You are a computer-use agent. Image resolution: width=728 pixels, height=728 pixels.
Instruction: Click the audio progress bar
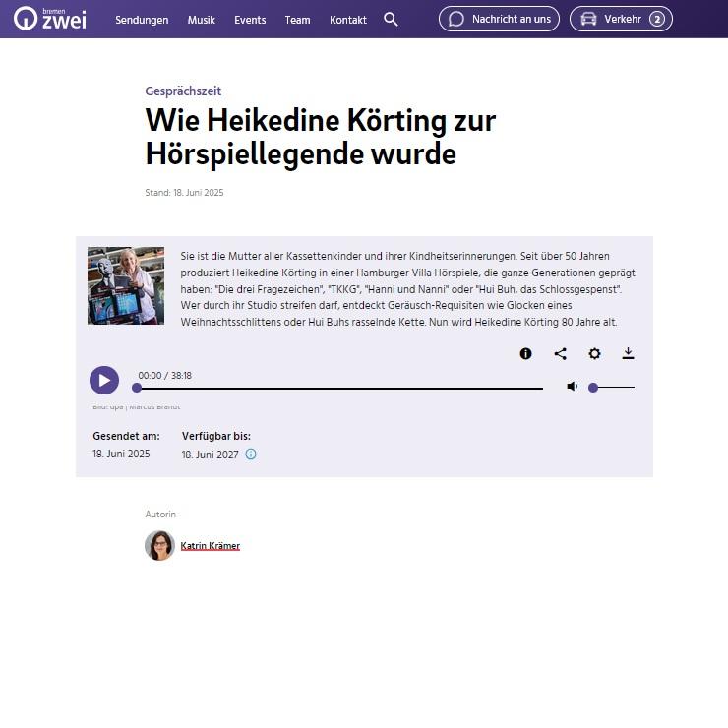click(339, 388)
